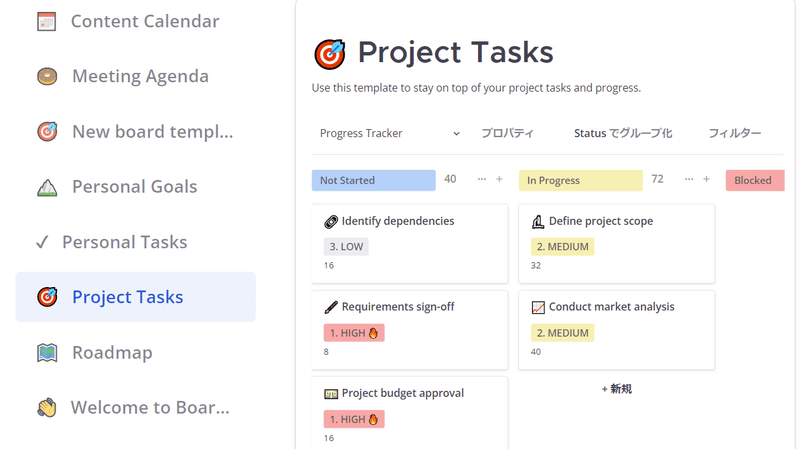Click the Blocked column color label
Viewport: 800px width, 449px height.
point(755,181)
